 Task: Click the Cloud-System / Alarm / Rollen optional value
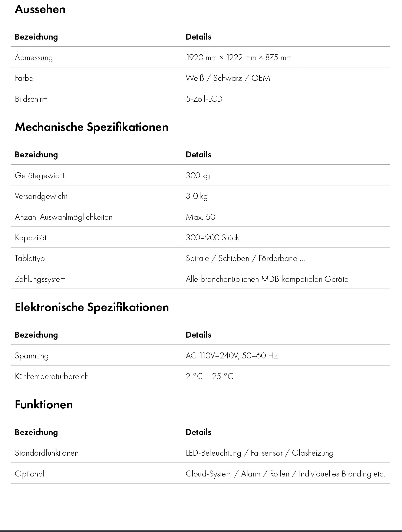285,474
